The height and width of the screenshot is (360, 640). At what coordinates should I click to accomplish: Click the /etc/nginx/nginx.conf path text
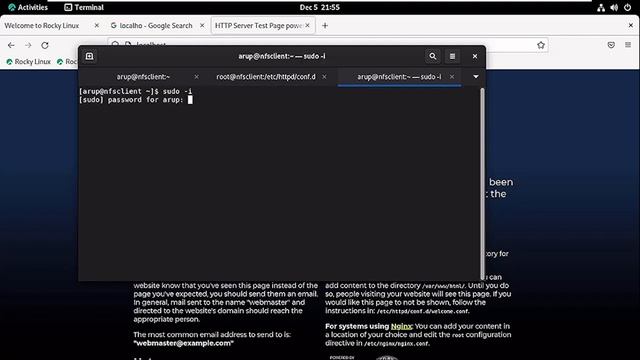396,344
